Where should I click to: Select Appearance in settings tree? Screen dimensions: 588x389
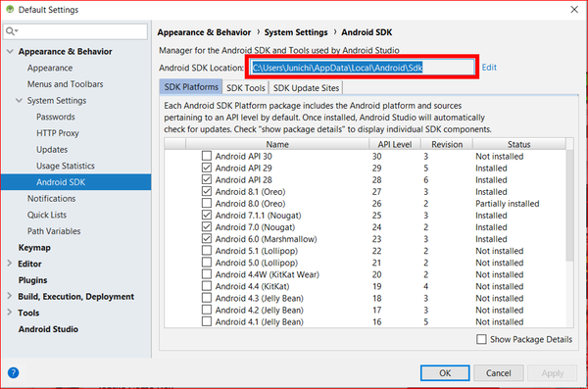(50, 68)
